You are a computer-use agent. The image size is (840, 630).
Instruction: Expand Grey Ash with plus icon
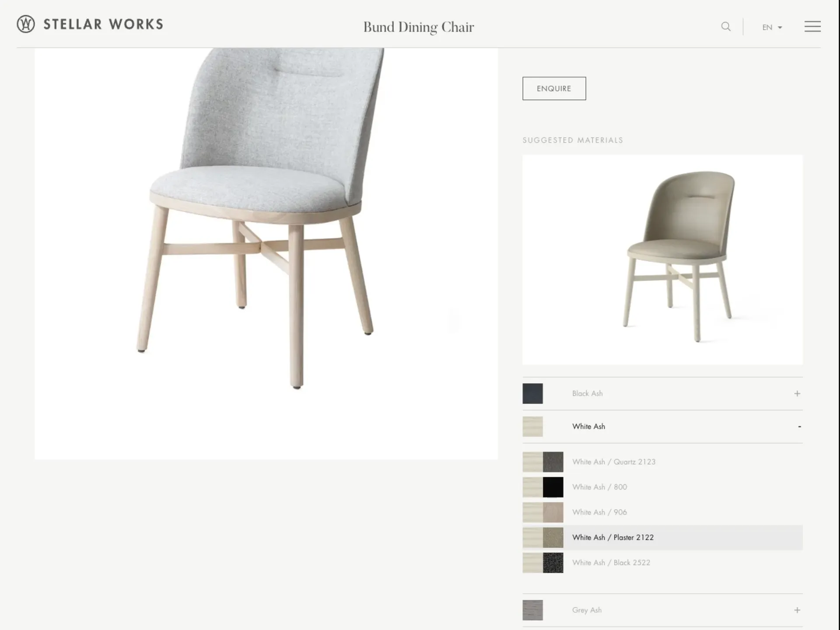797,610
